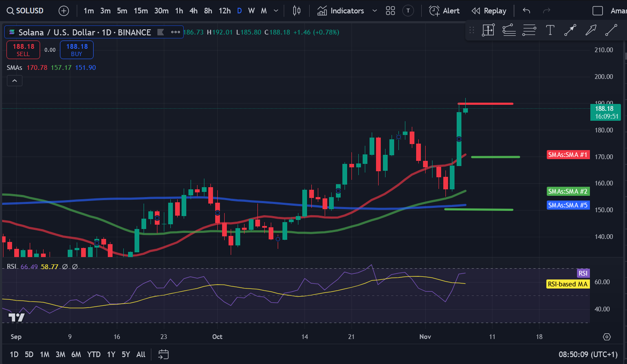Grab the drawing favorites toolbar drag handle

coord(472,30)
